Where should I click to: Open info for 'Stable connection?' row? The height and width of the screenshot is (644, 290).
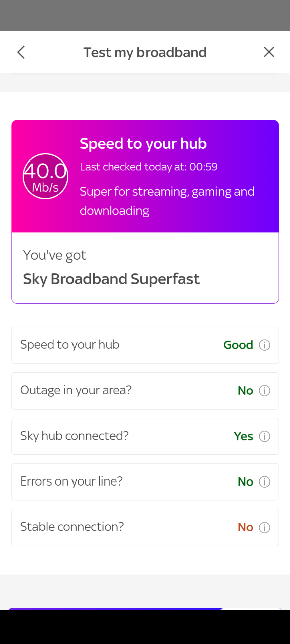click(264, 527)
